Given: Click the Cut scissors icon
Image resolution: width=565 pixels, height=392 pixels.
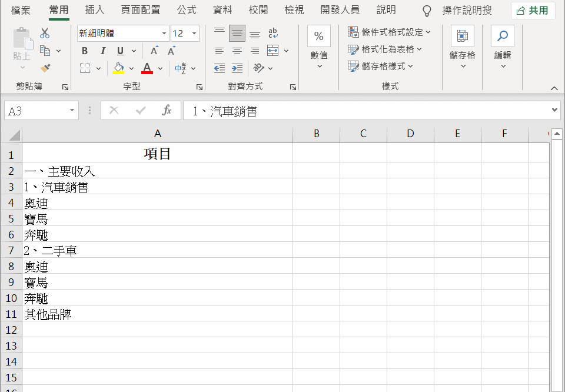Looking at the screenshot, I should (45, 33).
